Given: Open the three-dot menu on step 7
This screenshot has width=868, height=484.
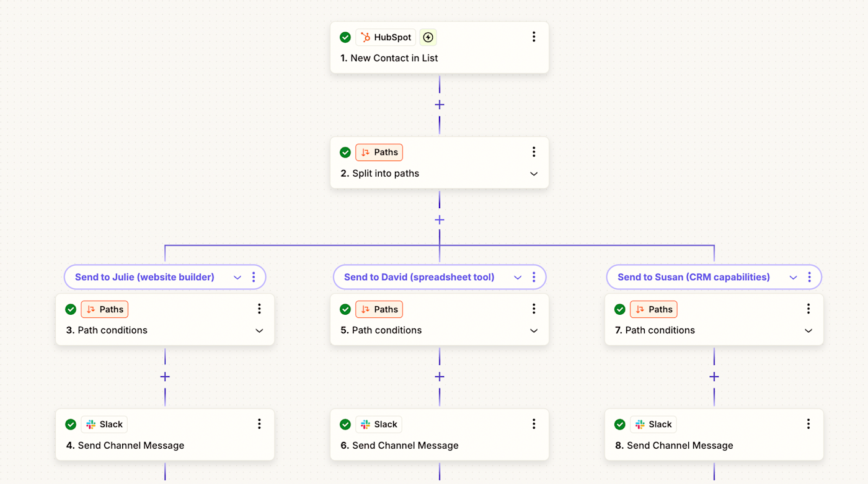Looking at the screenshot, I should click(808, 309).
